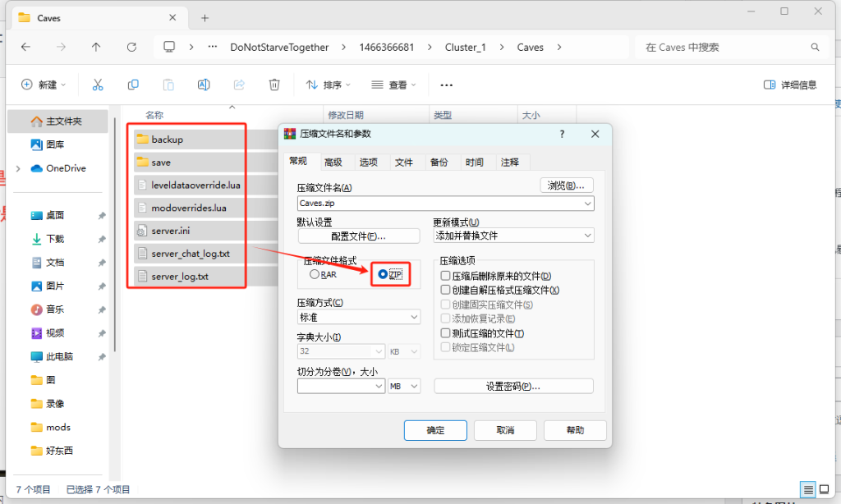
Task: Open the New dropdown in toolbar
Action: click(43, 85)
